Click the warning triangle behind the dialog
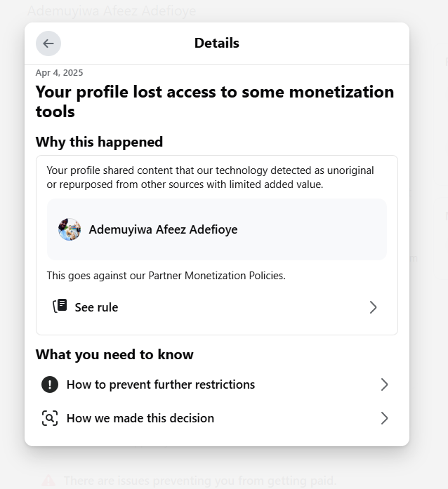The width and height of the screenshot is (448, 489). click(x=48, y=481)
